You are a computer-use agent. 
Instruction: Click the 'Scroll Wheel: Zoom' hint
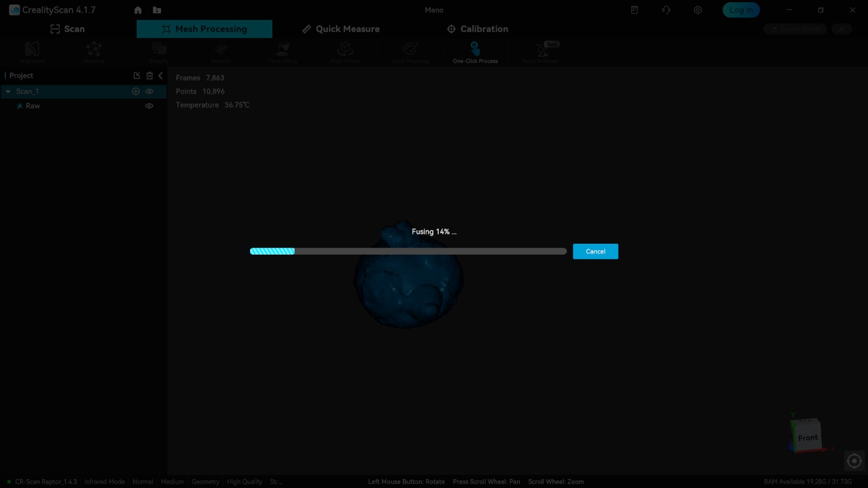pos(556,481)
